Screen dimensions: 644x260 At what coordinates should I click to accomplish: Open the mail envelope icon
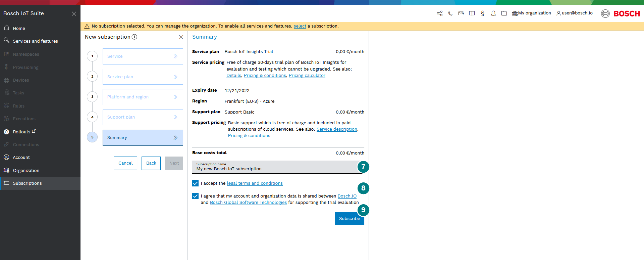[x=461, y=13]
